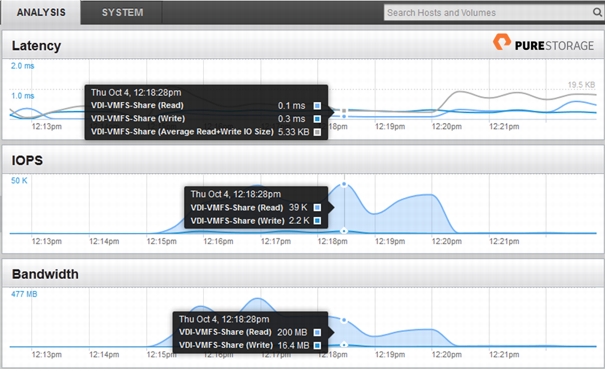Select the IOPS read peak data point
Viewport: 607px width, 371px height.
pos(344,185)
